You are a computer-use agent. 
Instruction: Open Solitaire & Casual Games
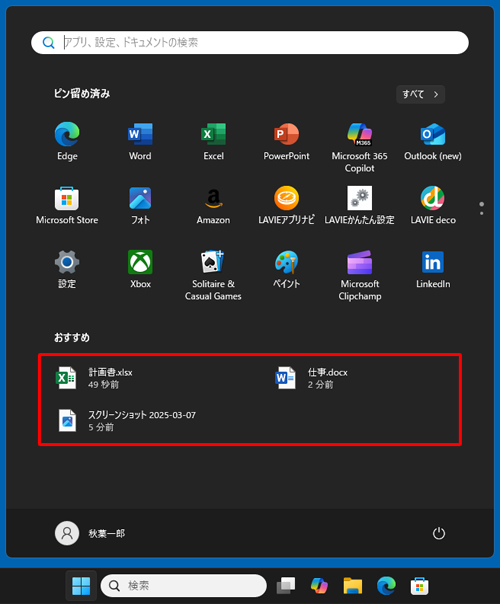[x=213, y=275]
